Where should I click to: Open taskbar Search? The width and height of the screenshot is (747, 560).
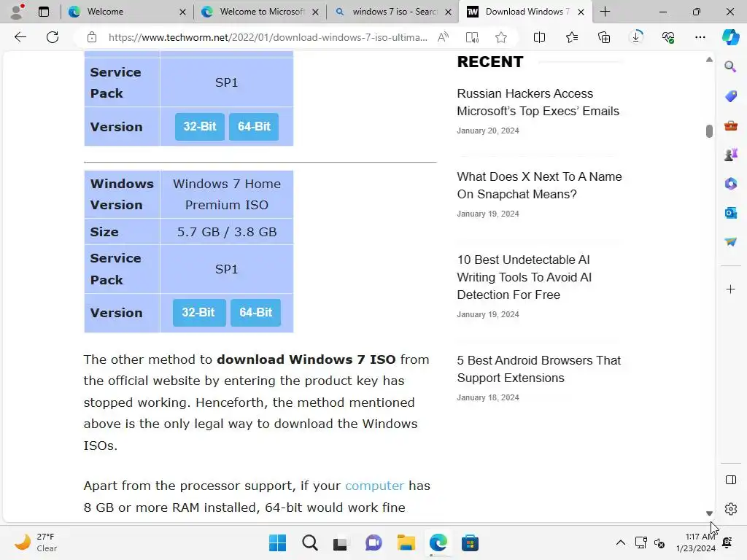coord(309,542)
